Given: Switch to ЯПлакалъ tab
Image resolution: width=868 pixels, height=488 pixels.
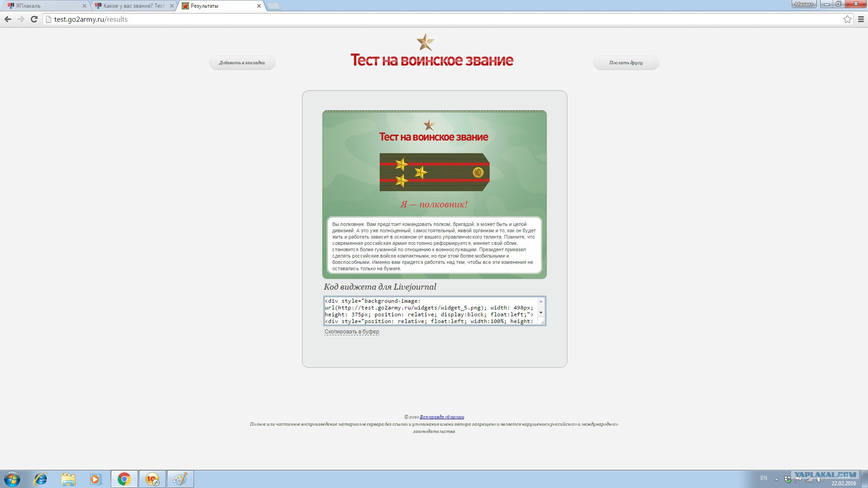Looking at the screenshot, I should (43, 6).
